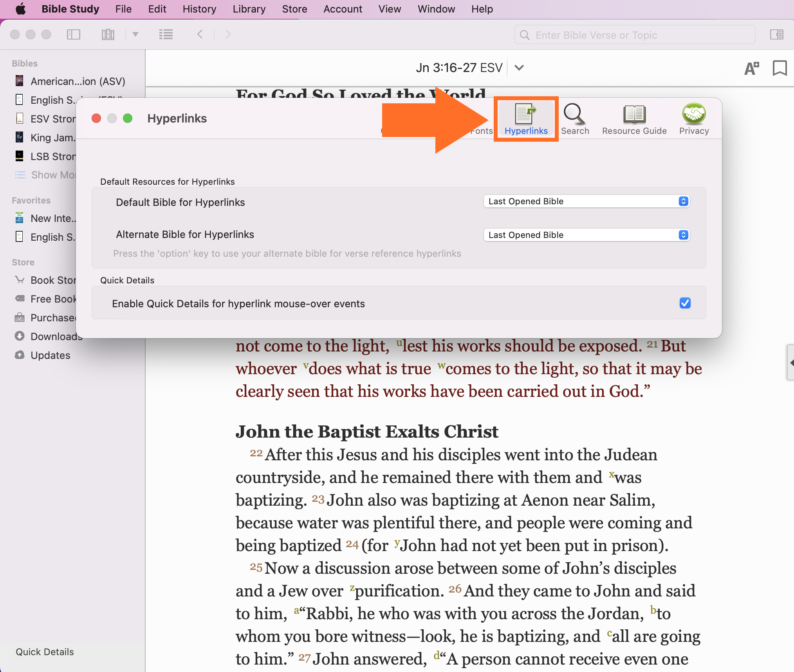Select American Standard Version in sidebar

[x=78, y=81]
